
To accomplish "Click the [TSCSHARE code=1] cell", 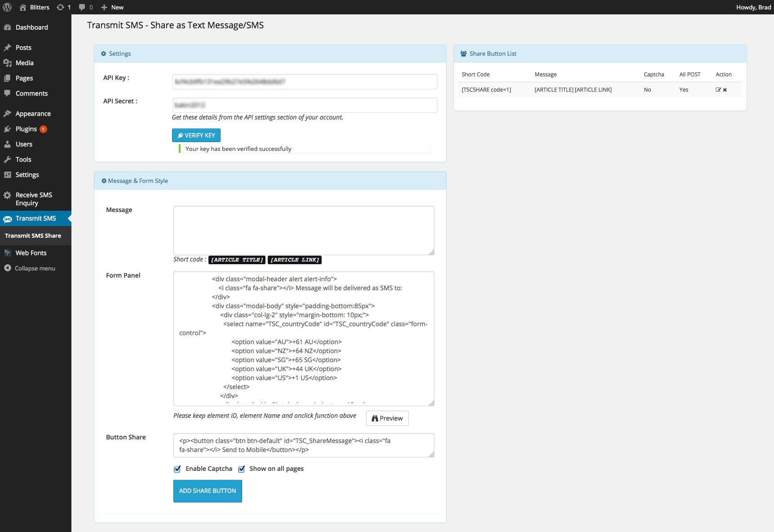I will pyautogui.click(x=486, y=90).
